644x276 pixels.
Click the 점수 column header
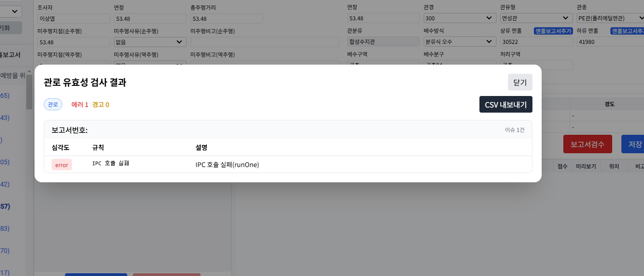pyautogui.click(x=562, y=166)
